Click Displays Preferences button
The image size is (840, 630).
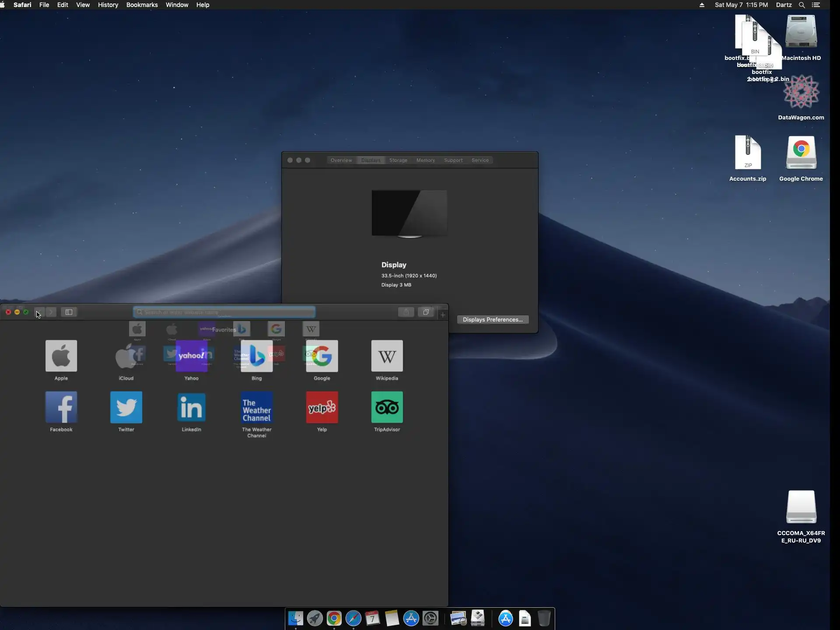(x=493, y=319)
